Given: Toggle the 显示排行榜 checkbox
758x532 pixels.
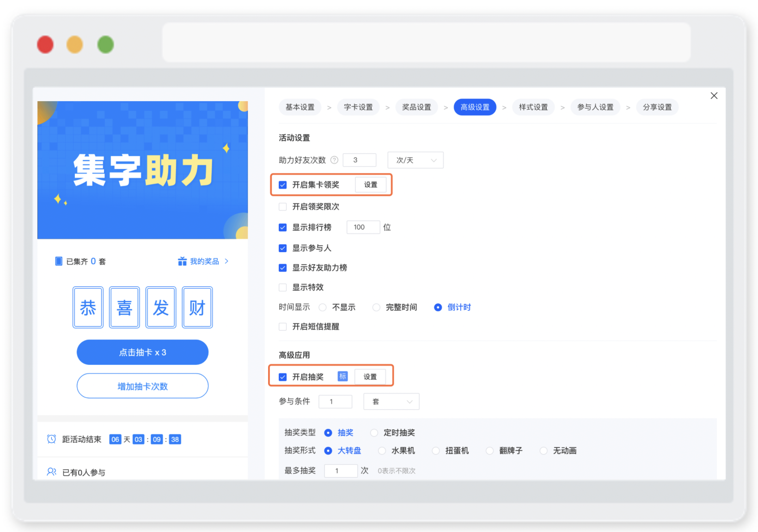Looking at the screenshot, I should pos(283,228).
